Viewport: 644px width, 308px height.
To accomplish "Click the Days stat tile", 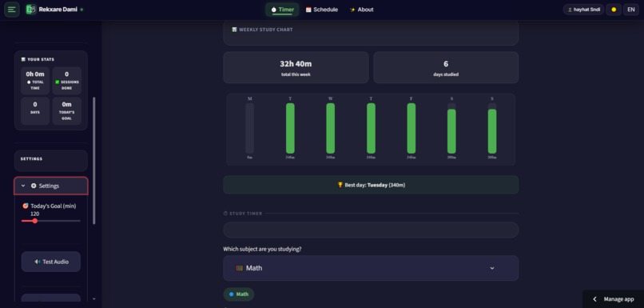I will [35, 111].
